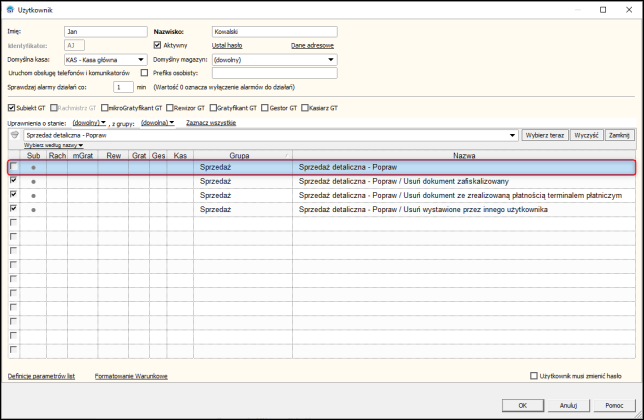
Task: Click the Imię input field
Action: click(x=106, y=32)
